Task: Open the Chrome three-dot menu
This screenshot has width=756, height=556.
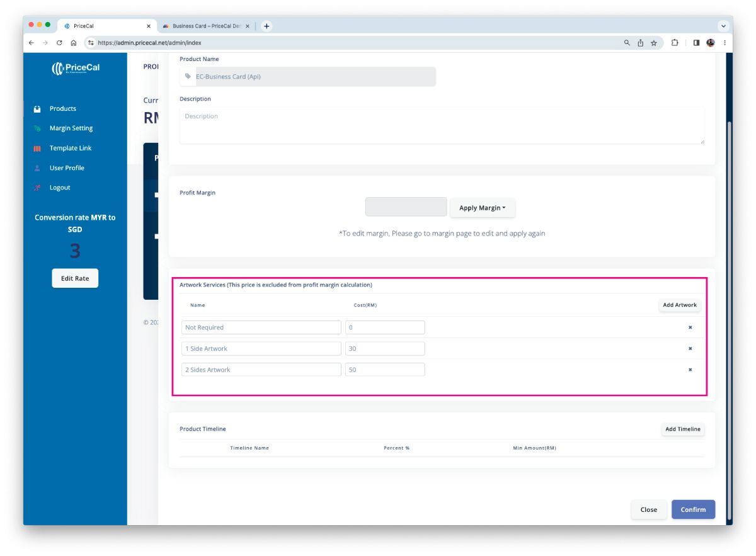Action: coord(724,43)
